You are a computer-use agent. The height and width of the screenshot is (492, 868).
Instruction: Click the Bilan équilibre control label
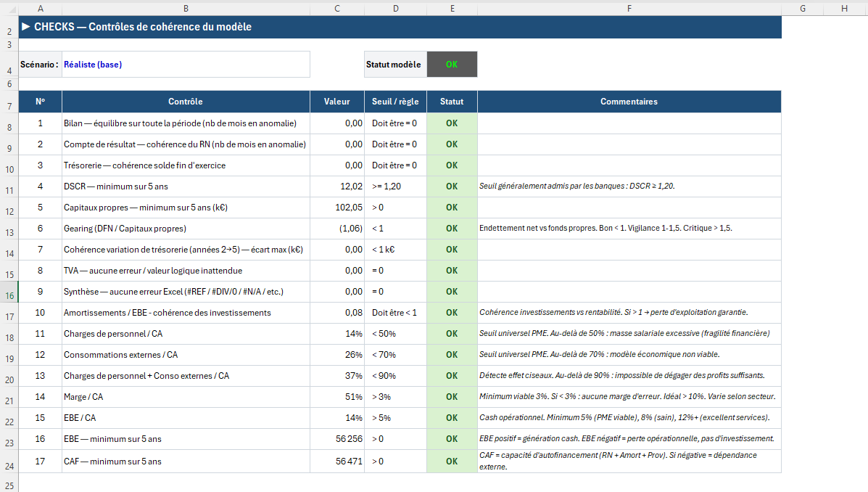pyautogui.click(x=186, y=123)
